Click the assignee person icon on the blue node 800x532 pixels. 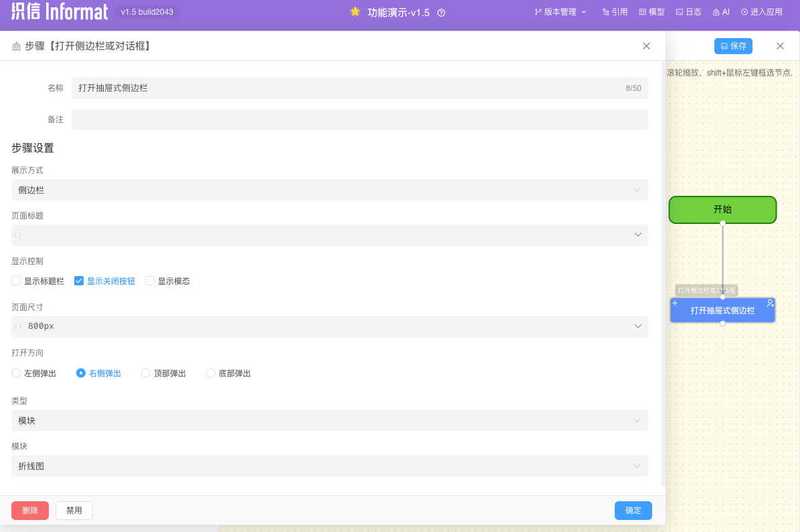pos(769,303)
